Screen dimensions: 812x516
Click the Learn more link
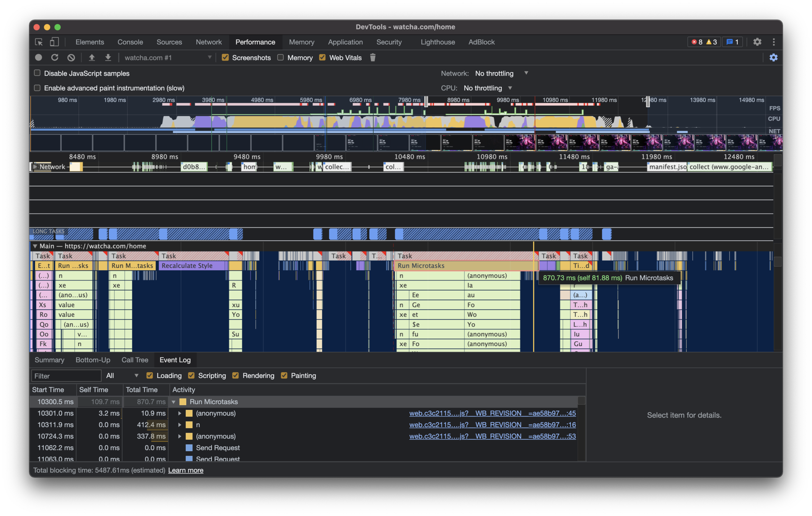click(186, 470)
